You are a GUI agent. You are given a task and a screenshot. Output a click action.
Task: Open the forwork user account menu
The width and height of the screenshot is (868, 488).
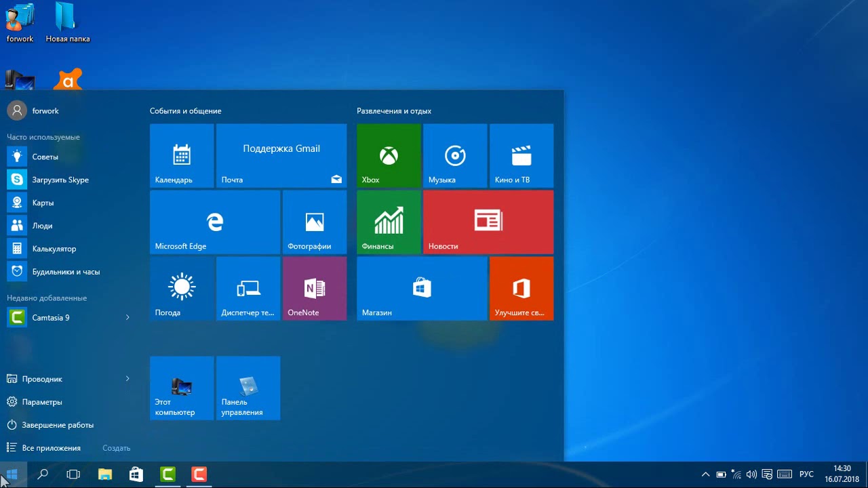[34, 110]
